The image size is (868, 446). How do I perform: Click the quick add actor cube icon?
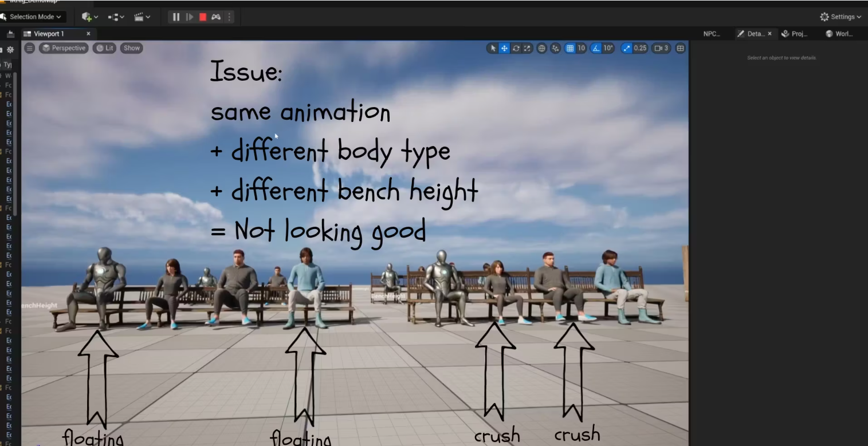[86, 17]
